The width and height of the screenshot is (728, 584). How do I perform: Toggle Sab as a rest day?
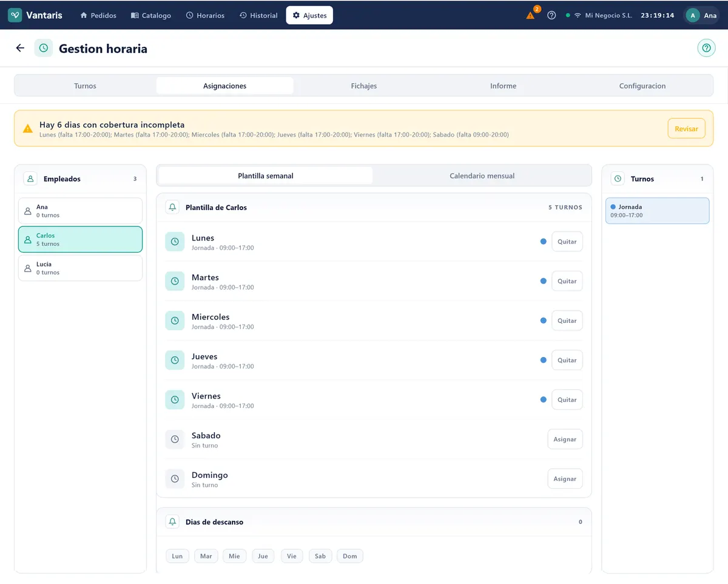[x=320, y=555]
